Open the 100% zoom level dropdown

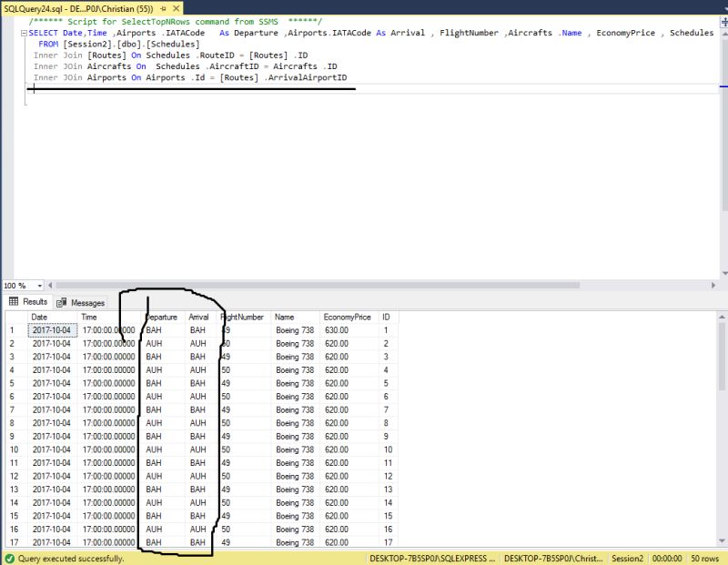pos(40,284)
